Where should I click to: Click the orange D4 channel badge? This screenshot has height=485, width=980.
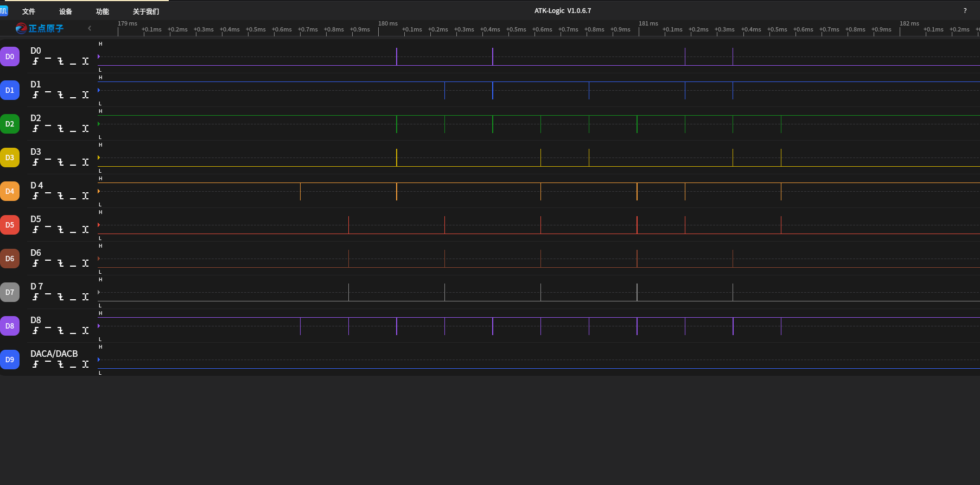[x=10, y=191]
